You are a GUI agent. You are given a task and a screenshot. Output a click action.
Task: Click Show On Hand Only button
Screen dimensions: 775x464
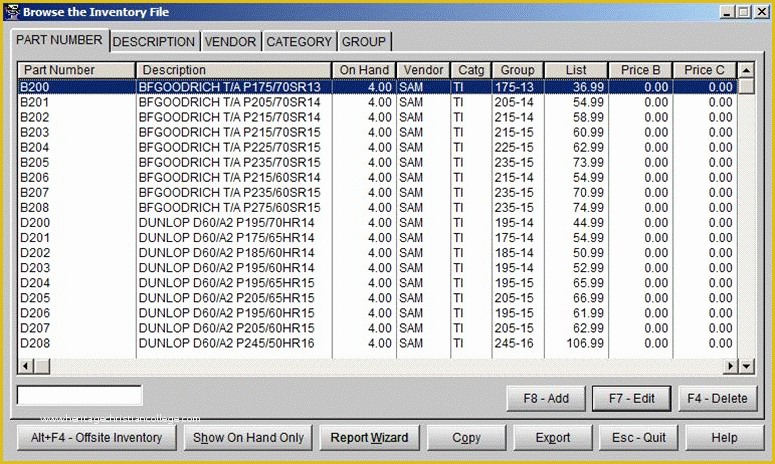click(248, 438)
